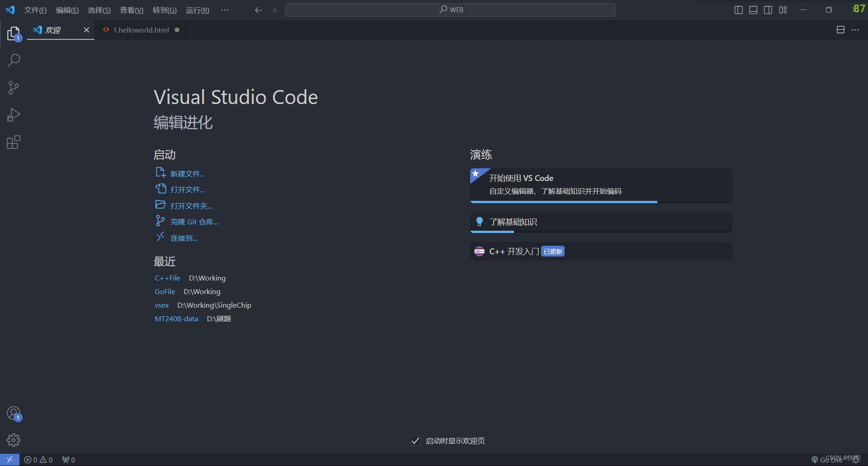Screen dimensions: 868x466
Task: Click the progress bar under 开始使用 VS Code
Action: 601,202
